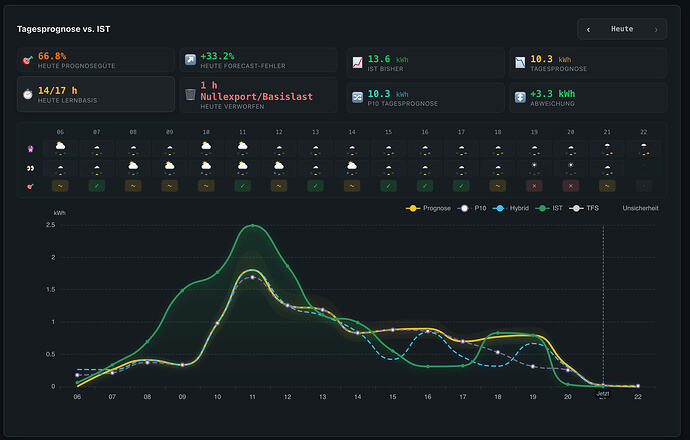This screenshot has width=690, height=440.
Task: Click the red X badge under hour 19
Action: (534, 186)
